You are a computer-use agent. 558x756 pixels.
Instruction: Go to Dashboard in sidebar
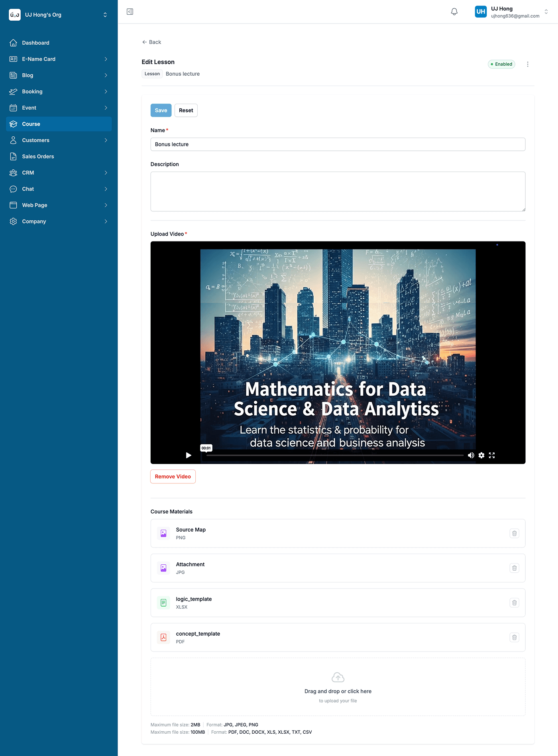(x=36, y=43)
